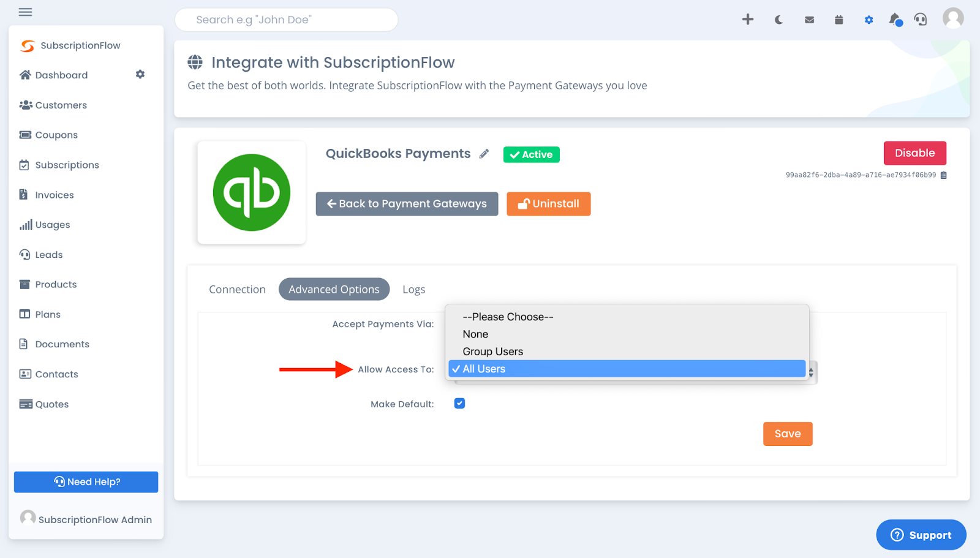Open Leads in sidebar
The width and height of the screenshot is (980, 558).
point(41,255)
